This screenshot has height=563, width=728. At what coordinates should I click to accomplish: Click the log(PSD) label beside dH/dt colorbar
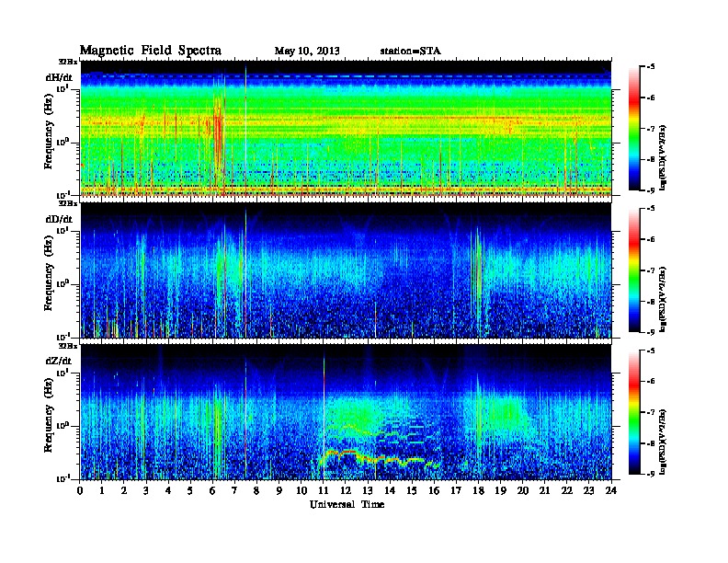pos(665,157)
